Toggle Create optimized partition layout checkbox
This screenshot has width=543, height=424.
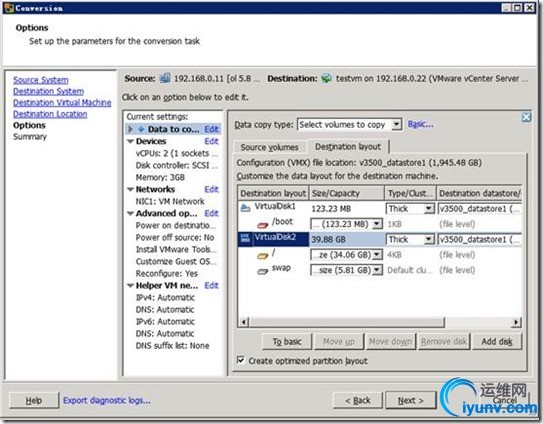(x=240, y=360)
